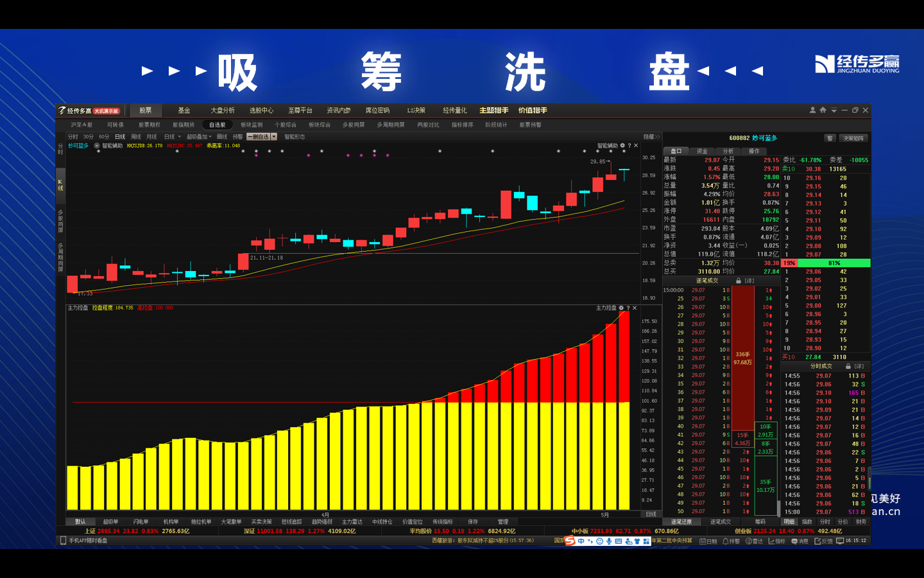Open the 日期 calendar status icon
Viewport: 924px width, 578px height.
708,541
